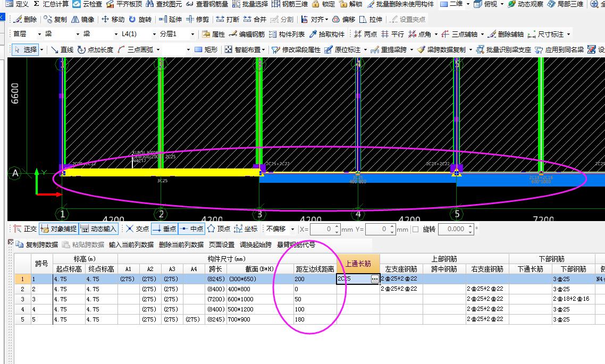Click 解锁 unlock tool
The height and width of the screenshot is (364, 605).
[351, 4]
